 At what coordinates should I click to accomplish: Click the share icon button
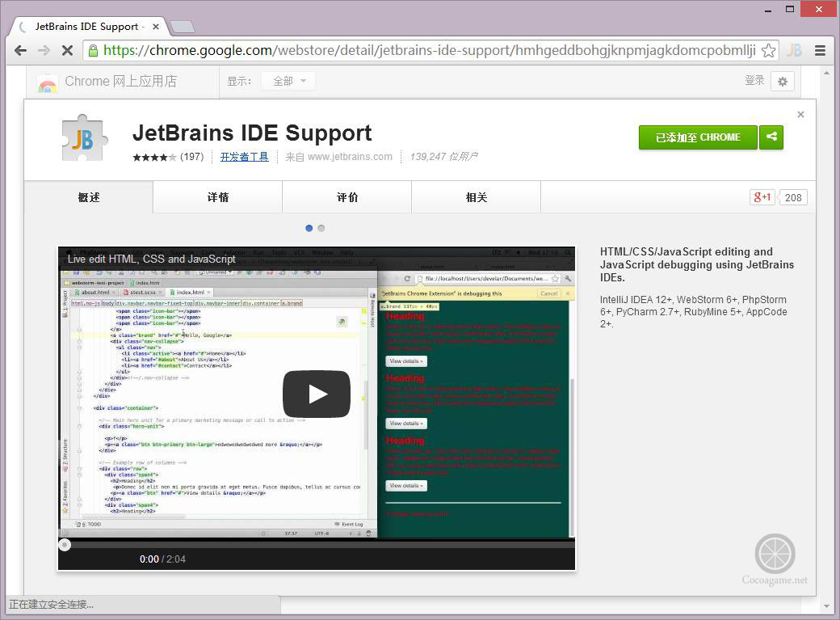[x=771, y=137]
